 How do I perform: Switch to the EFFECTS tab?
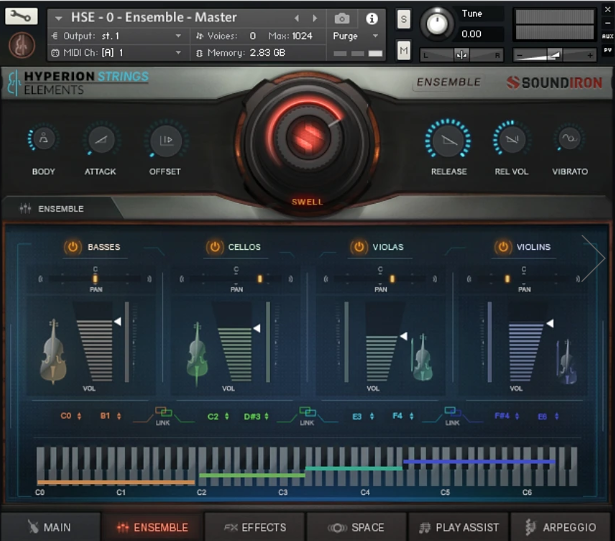(x=255, y=527)
